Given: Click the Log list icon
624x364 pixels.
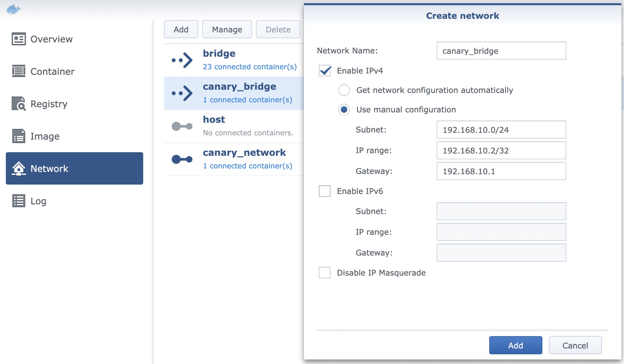Looking at the screenshot, I should click(18, 201).
